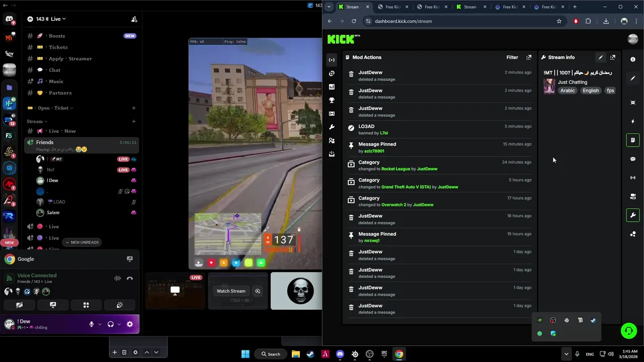
Task: Share your screen in Discord voice panel
Action: (53, 305)
